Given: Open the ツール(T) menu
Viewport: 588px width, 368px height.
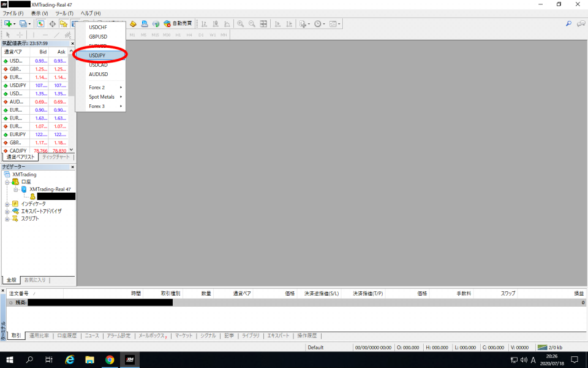Looking at the screenshot, I should point(64,13).
